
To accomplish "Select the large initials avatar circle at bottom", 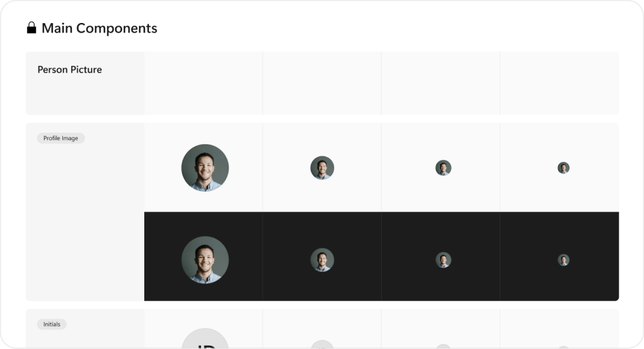I will pyautogui.click(x=205, y=338).
